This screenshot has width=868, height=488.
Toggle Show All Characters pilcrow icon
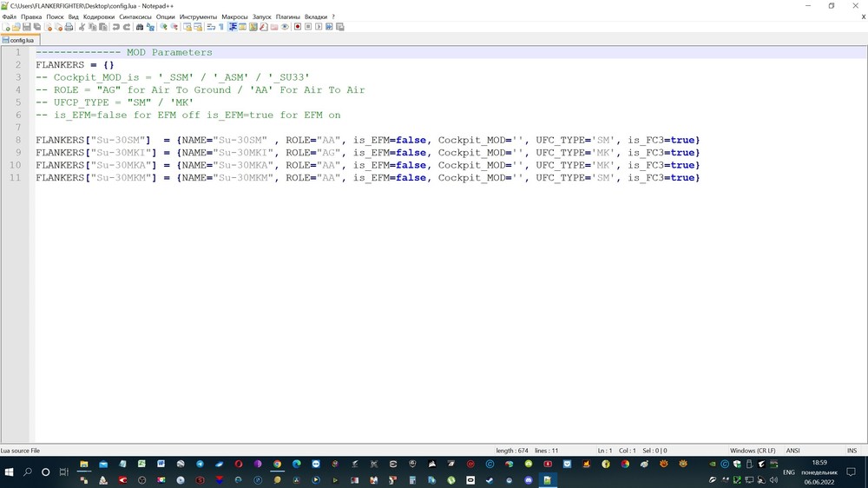click(220, 27)
